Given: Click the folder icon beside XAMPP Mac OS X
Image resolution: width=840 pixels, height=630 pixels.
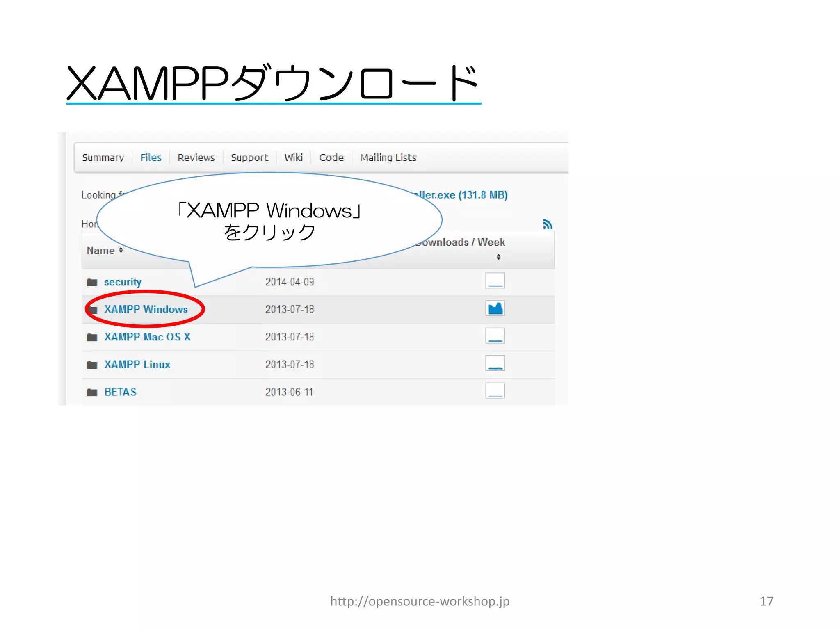Looking at the screenshot, I should click(x=92, y=337).
